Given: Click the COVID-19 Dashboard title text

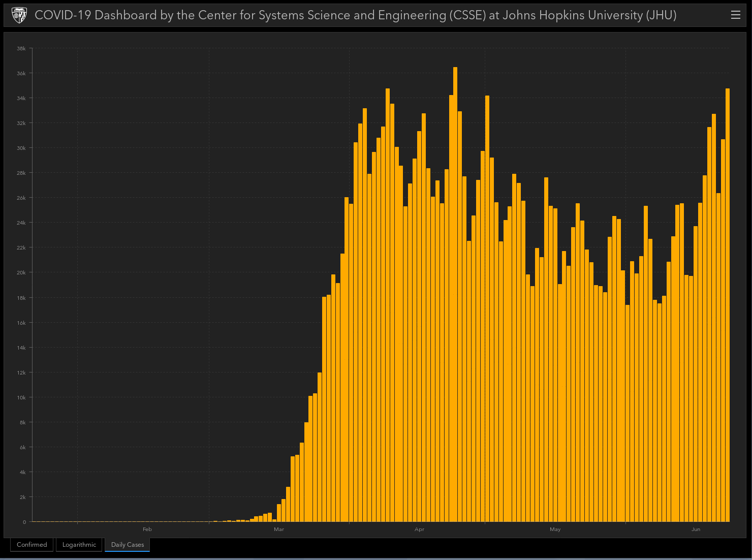Looking at the screenshot, I should tap(355, 15).
